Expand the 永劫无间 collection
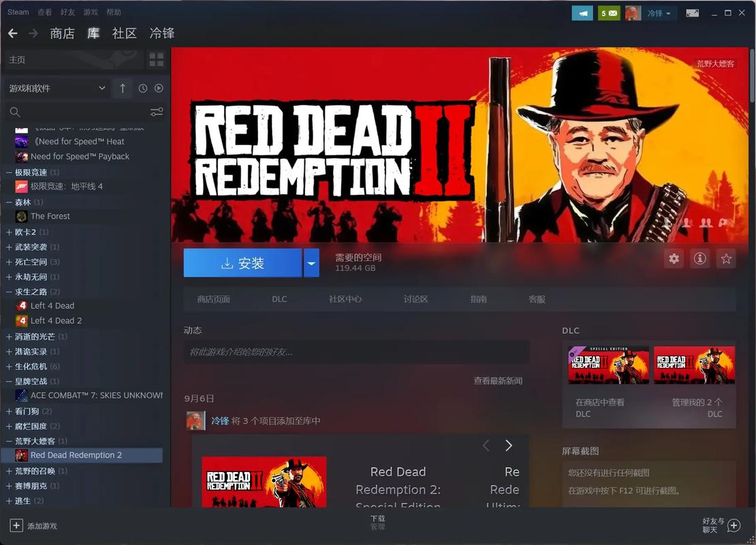The width and height of the screenshot is (756, 545). click(9, 277)
